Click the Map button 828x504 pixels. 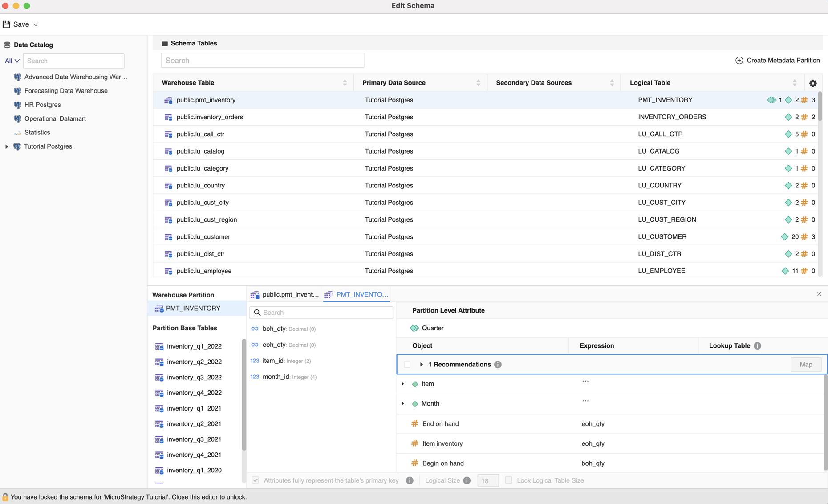[805, 365]
